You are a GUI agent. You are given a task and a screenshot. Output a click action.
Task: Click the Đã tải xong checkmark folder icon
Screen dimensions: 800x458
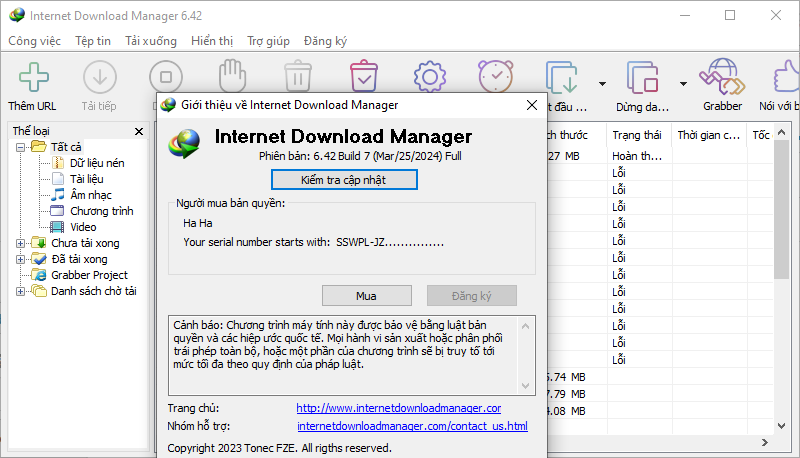(39, 259)
